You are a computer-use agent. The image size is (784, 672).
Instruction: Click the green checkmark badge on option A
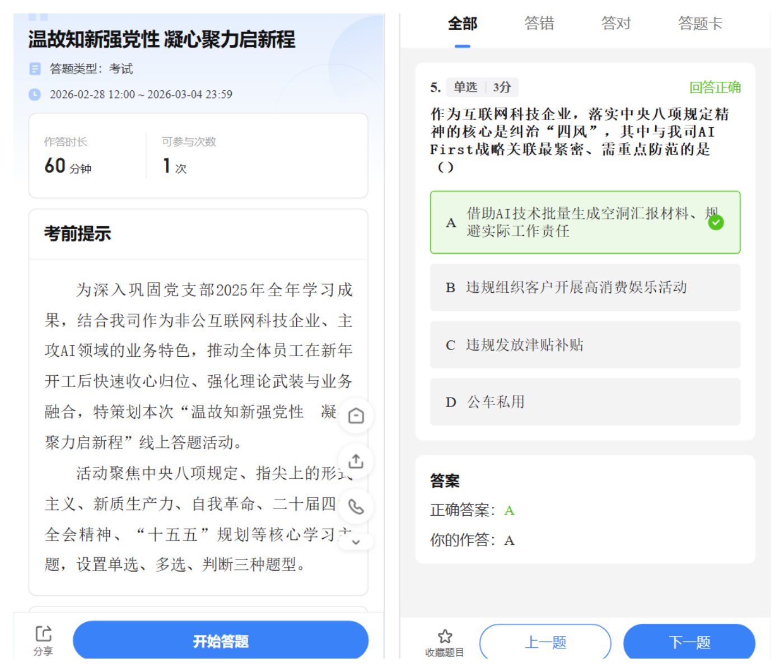(715, 222)
